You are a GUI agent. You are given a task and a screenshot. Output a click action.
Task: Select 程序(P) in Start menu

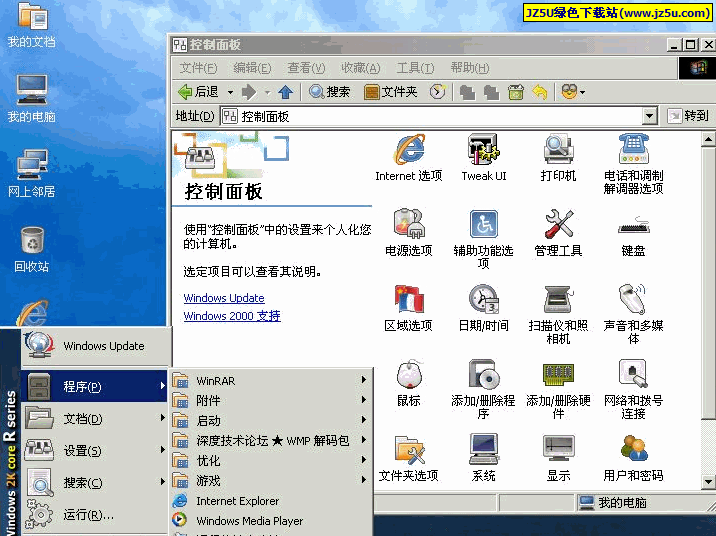94,386
